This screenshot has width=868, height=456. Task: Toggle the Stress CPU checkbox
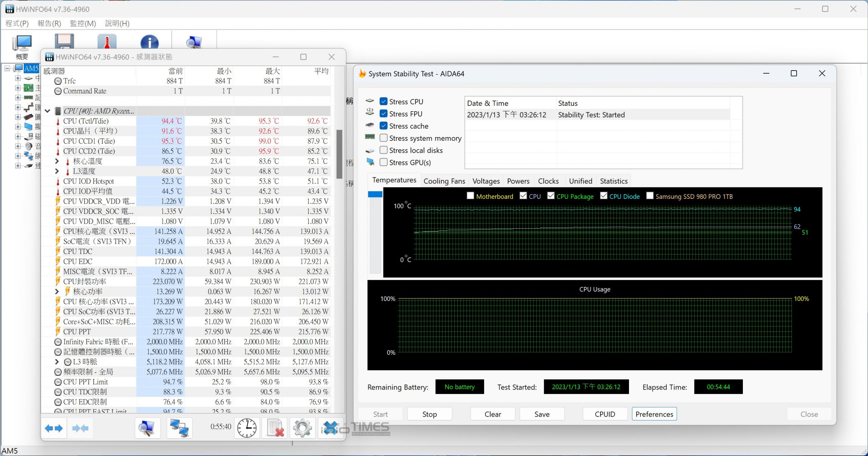pyautogui.click(x=383, y=101)
